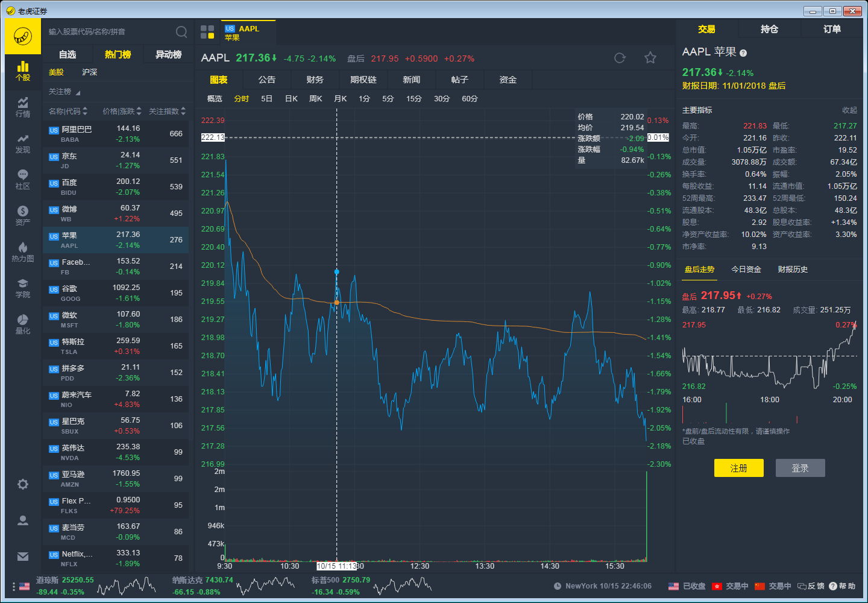
Task: Click the search magnifier icon
Action: tap(181, 32)
